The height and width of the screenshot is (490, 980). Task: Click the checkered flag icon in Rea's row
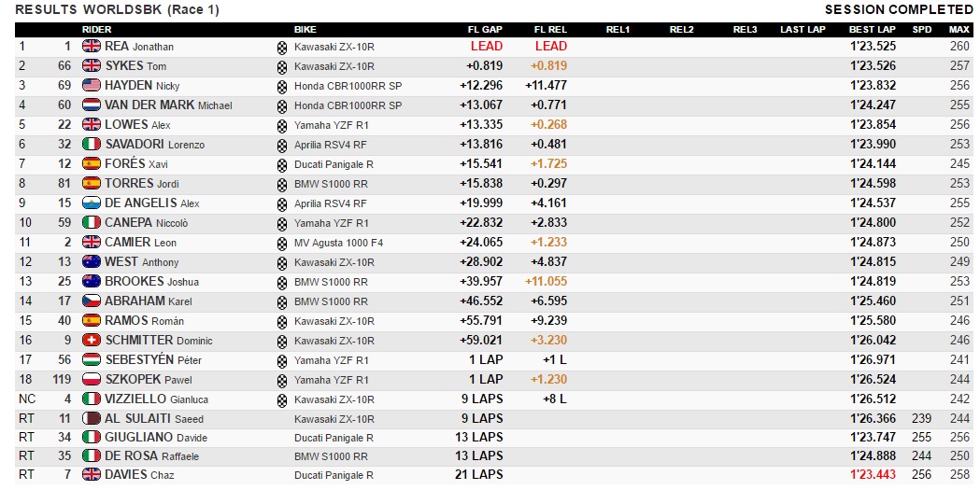coord(282,47)
